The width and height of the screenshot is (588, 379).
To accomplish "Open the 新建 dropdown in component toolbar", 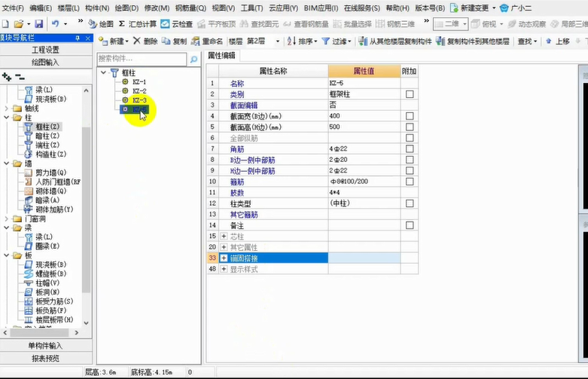I will [114, 41].
